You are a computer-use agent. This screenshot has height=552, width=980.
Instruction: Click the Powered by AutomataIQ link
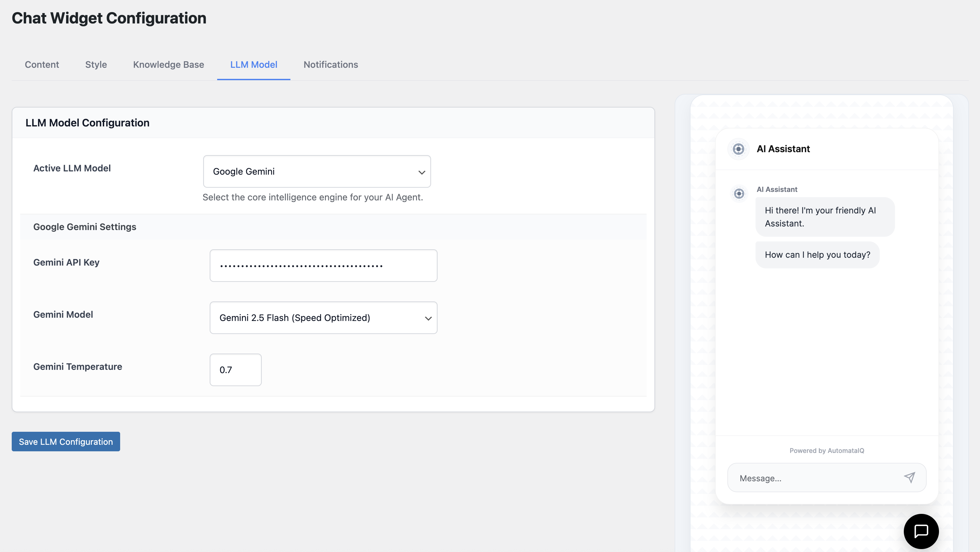coord(826,450)
